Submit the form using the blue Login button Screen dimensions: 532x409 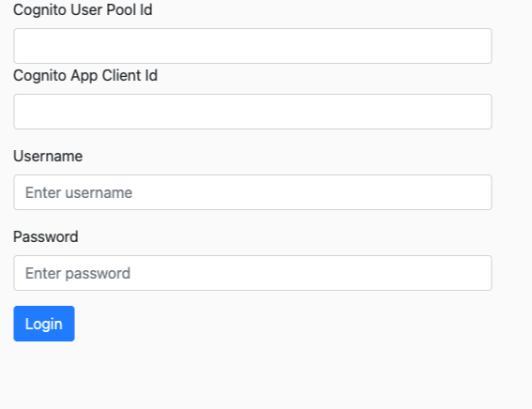coord(44,324)
